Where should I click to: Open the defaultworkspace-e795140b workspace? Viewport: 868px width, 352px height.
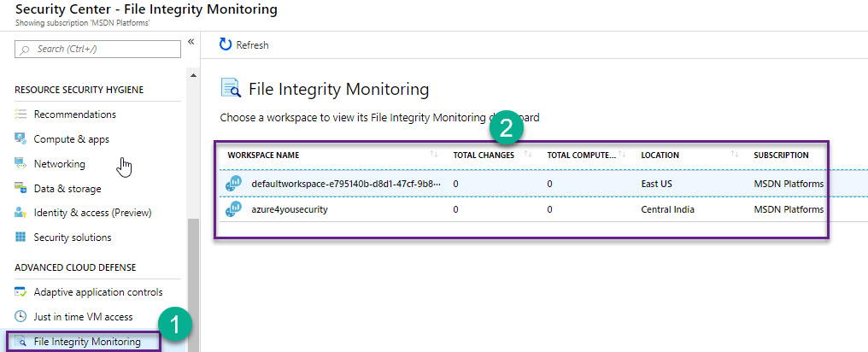click(346, 184)
